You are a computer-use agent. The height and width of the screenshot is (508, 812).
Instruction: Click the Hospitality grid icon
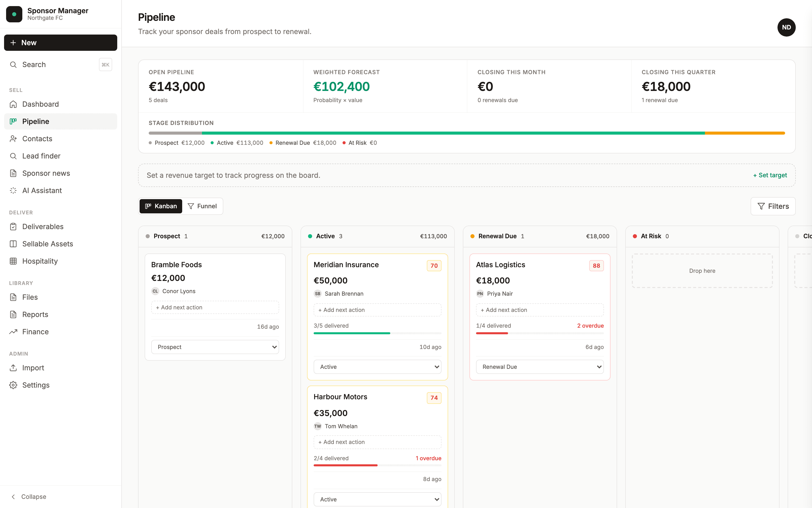click(x=13, y=261)
